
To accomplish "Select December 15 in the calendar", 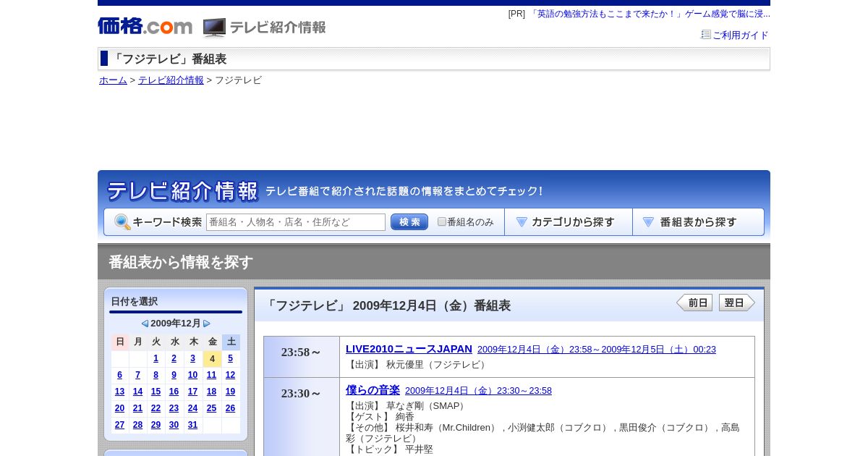I will (x=156, y=392).
